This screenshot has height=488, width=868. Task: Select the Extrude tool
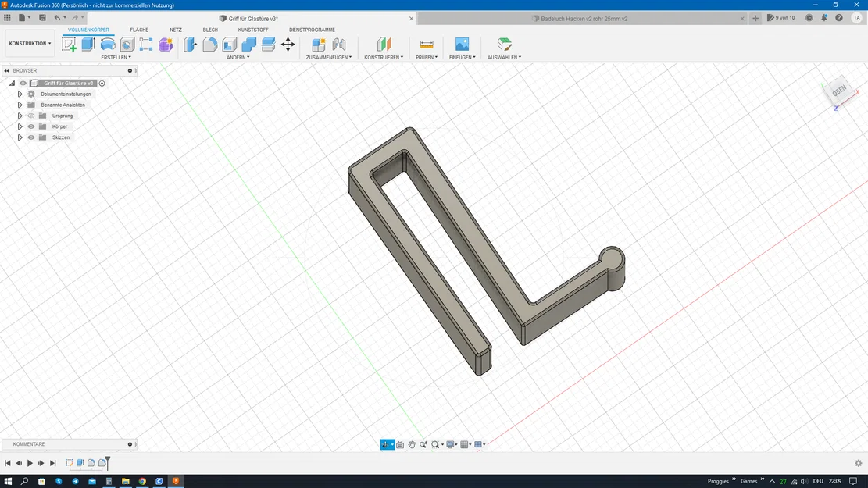click(88, 45)
